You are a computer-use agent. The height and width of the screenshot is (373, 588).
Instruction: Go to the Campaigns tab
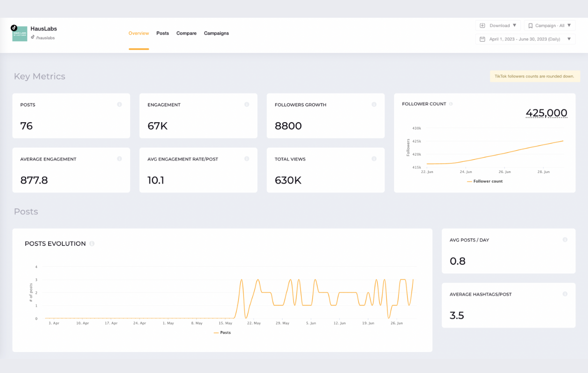point(216,33)
